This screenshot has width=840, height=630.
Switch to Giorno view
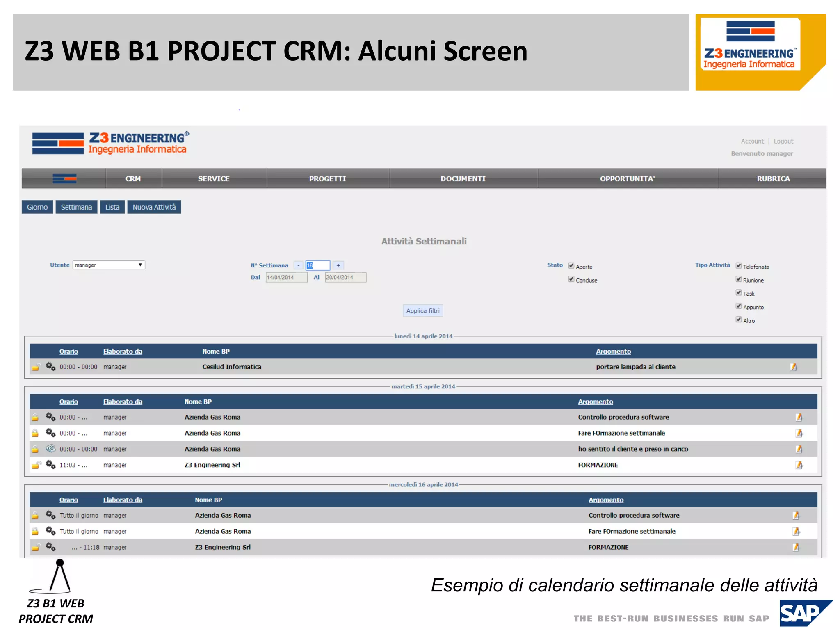(x=37, y=207)
